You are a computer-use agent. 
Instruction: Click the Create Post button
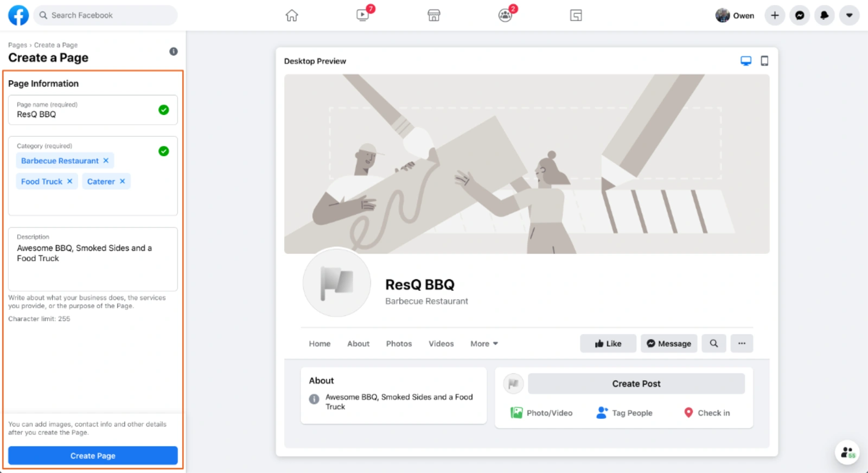click(636, 383)
